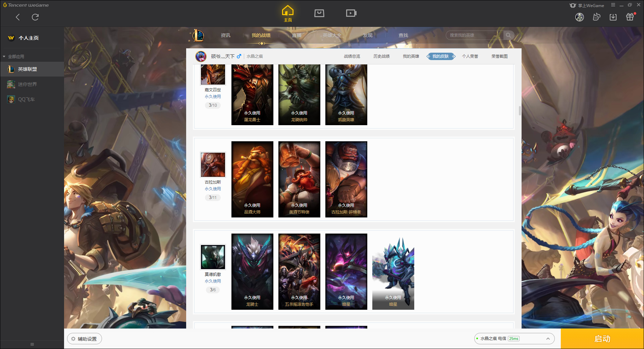Open the 我的战绩 tab
The height and width of the screenshot is (349, 644).
261,35
